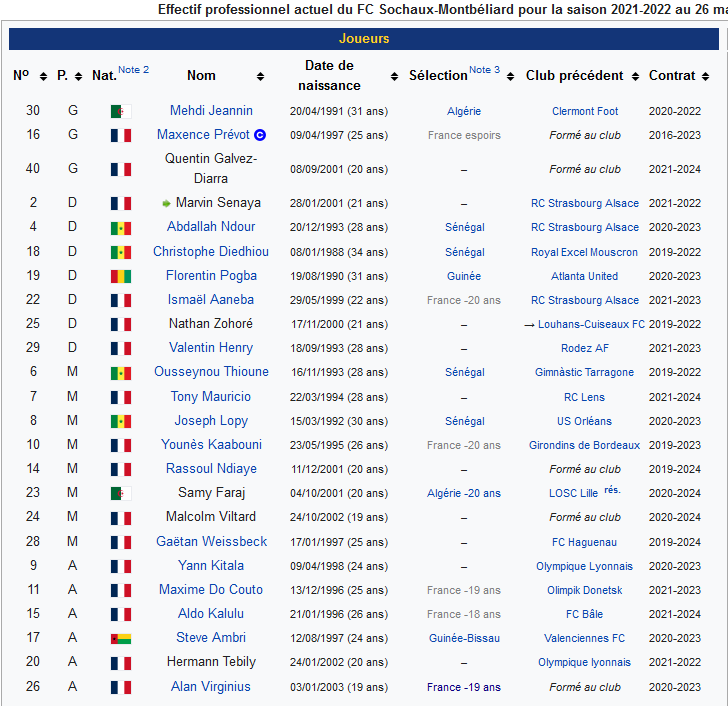Follow FC Haguenau club link
Viewport: 728px width, 706px height.
click(585, 542)
